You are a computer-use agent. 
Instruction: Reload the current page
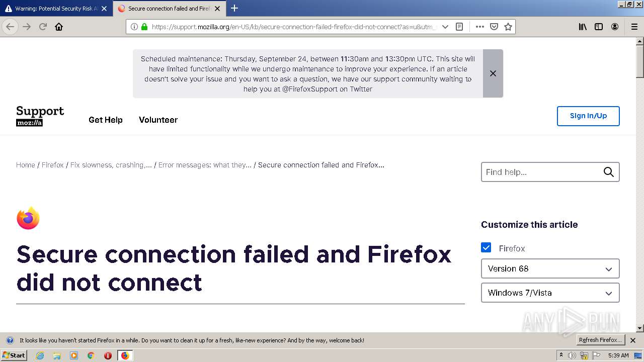click(x=43, y=27)
